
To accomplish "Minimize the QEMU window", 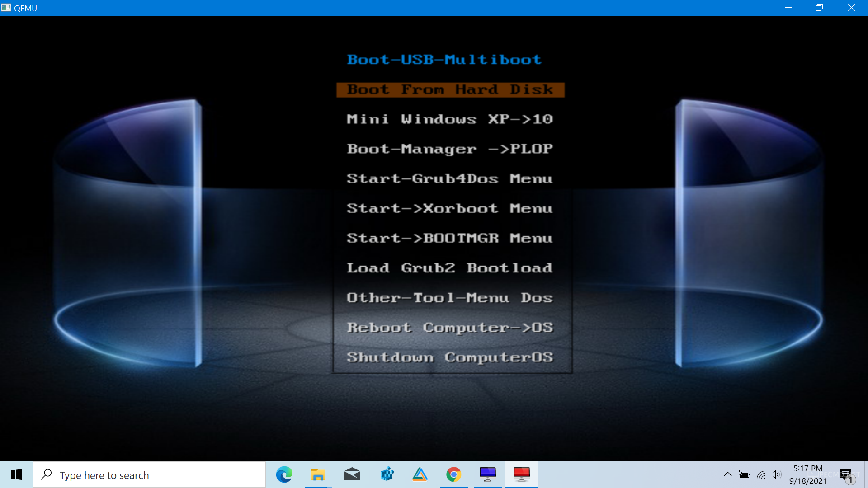I will (x=788, y=8).
